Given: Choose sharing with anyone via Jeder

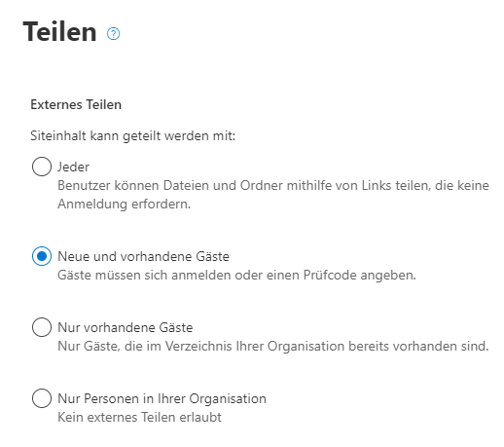Looking at the screenshot, I should click(x=42, y=167).
